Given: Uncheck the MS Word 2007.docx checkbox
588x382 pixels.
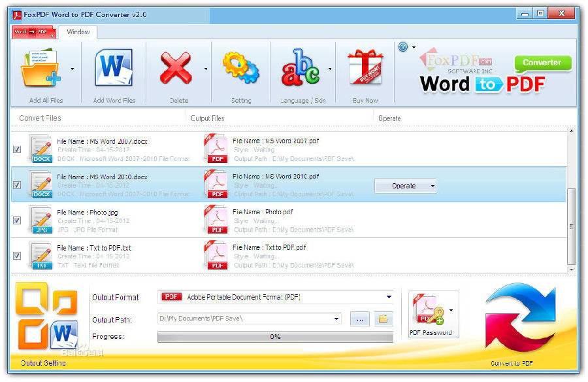Looking at the screenshot, I should 17,149.
